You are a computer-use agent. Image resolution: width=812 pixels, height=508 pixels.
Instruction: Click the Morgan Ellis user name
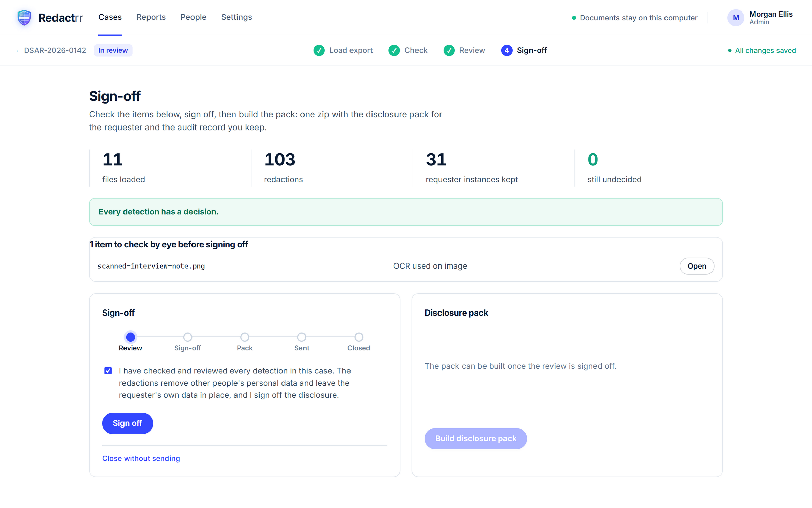pos(771,14)
